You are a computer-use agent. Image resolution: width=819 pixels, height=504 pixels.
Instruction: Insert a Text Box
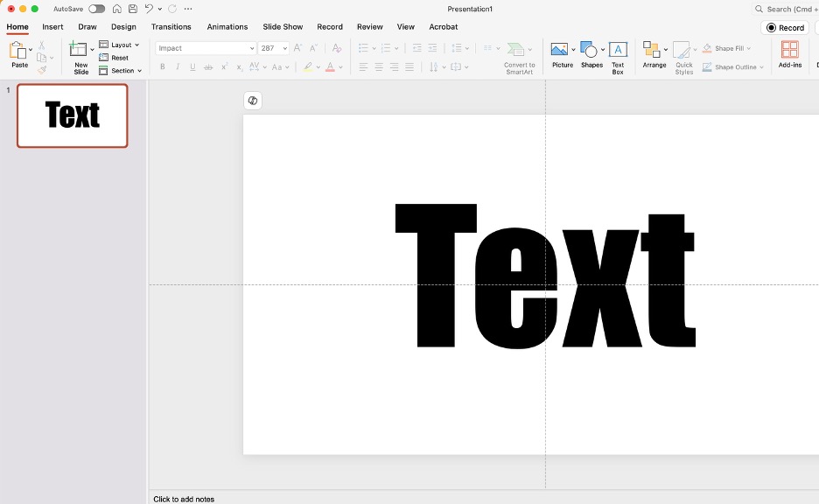tap(618, 54)
